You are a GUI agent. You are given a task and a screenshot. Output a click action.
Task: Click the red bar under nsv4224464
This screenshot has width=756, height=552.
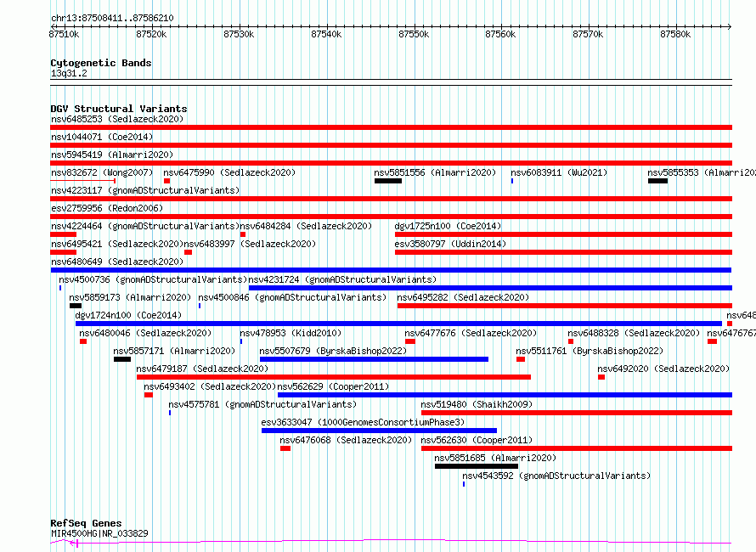point(63,234)
